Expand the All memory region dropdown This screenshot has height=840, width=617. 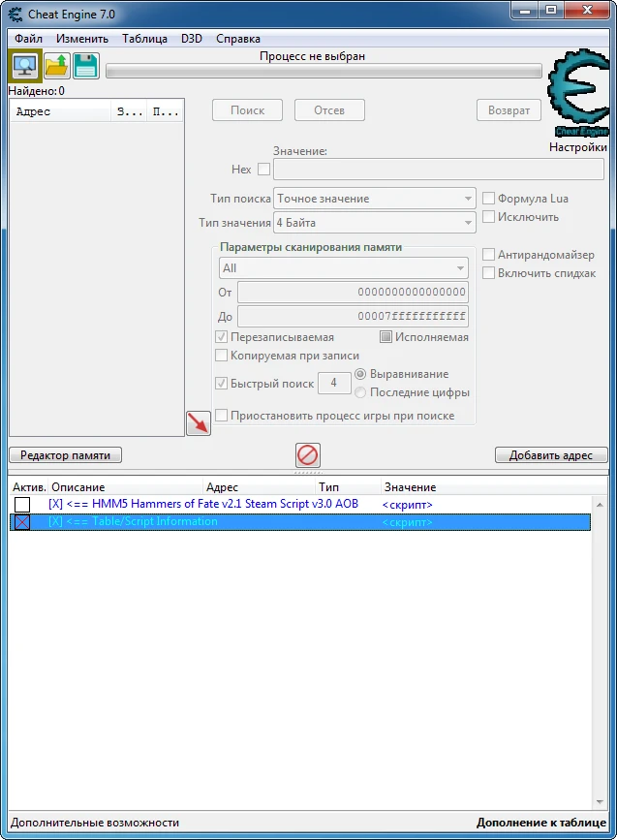(x=343, y=267)
